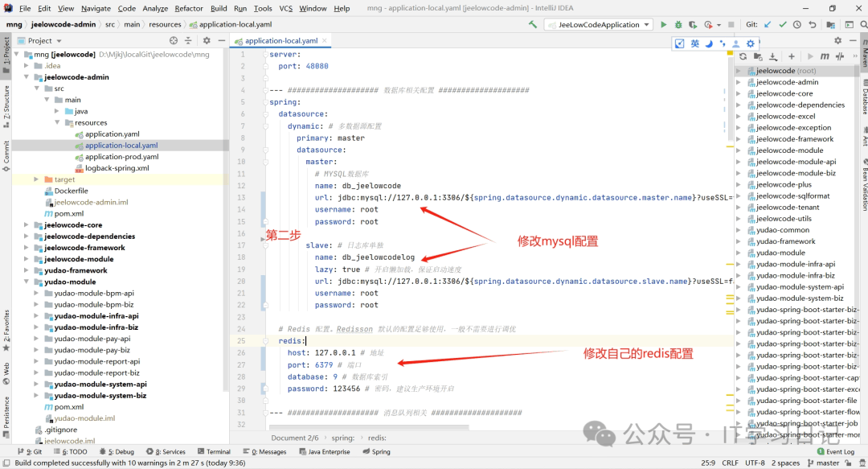
Task: Select the application-local.yaml editor tab
Action: (281, 40)
